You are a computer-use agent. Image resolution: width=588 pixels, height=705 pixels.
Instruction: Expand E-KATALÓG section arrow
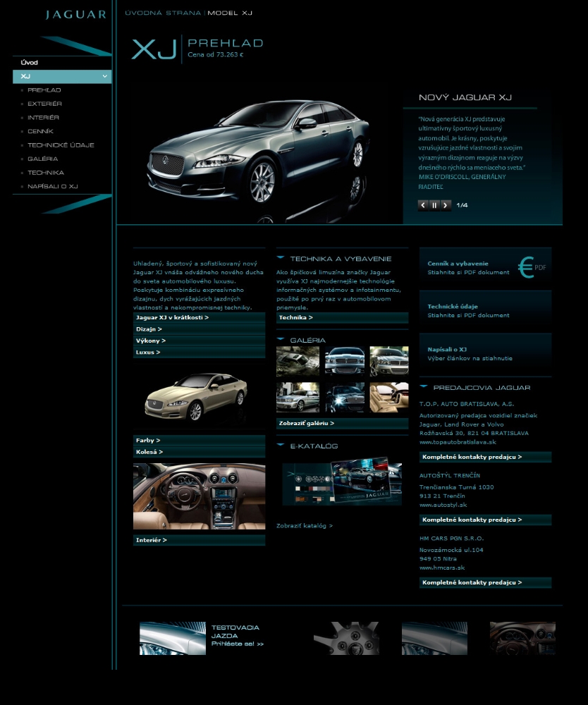tap(281, 445)
